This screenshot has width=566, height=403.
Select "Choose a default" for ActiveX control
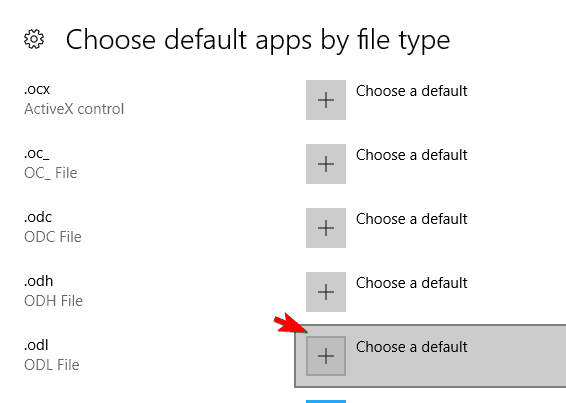click(412, 91)
